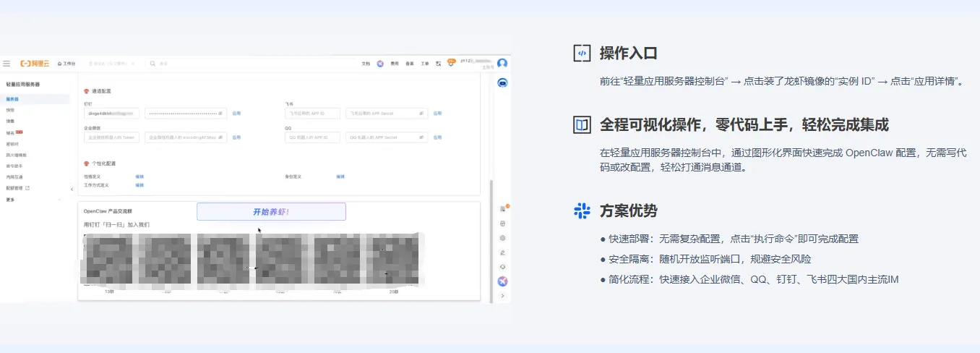
Task: Click 备案 in the top bar
Action: [409, 64]
